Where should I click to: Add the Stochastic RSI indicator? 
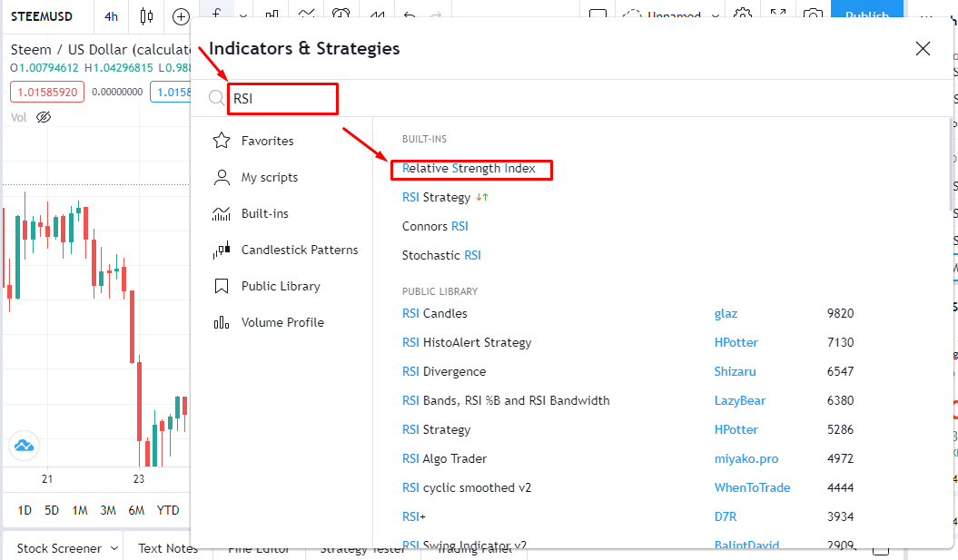[x=441, y=255]
